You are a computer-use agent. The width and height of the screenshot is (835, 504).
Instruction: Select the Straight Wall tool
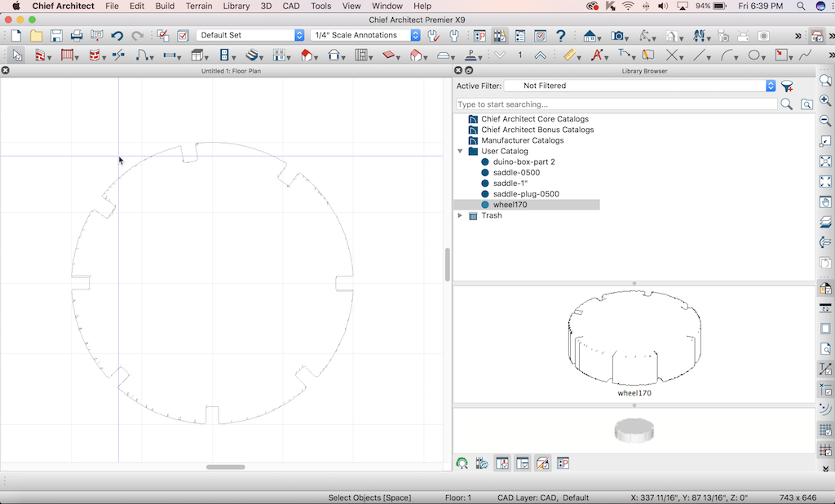(x=39, y=55)
